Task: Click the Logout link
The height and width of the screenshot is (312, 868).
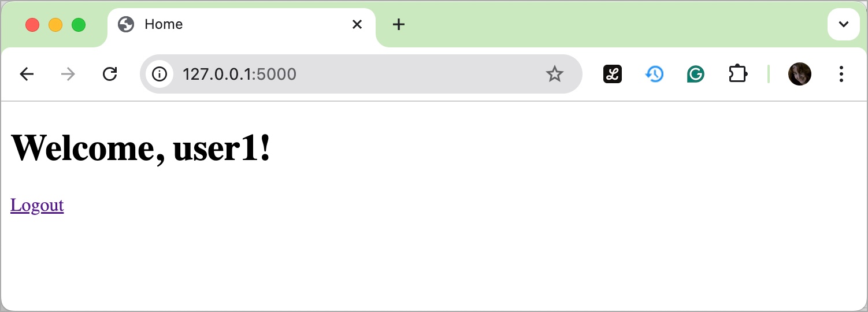Action: pyautogui.click(x=37, y=205)
